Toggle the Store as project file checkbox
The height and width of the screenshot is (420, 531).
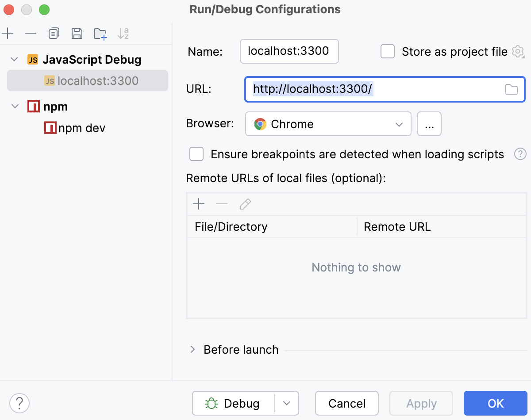click(x=388, y=51)
